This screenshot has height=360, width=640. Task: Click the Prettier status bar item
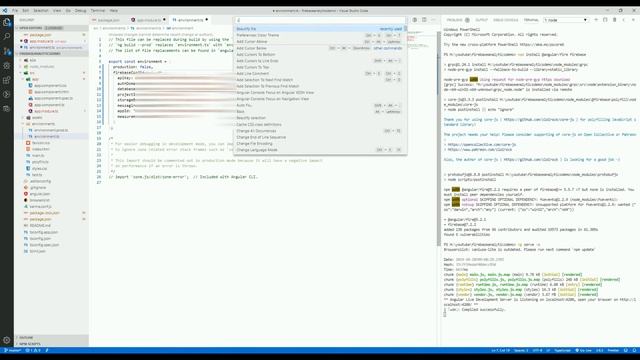coord(613,350)
